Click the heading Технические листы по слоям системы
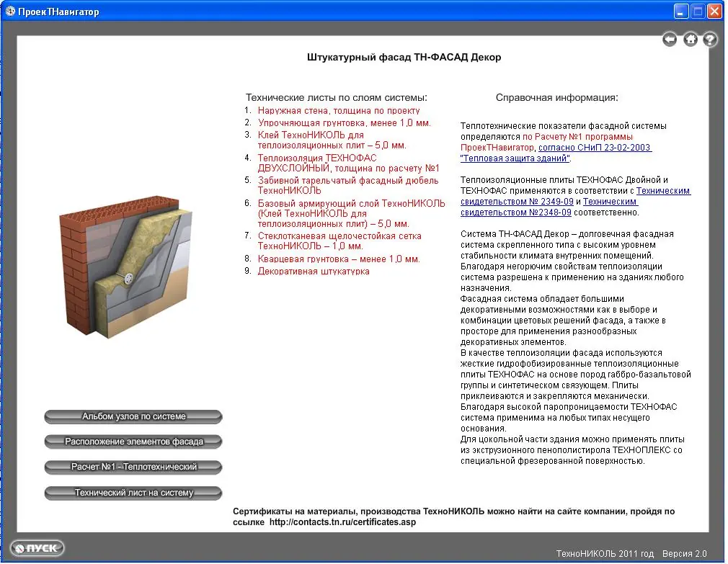Screen dimensions: 728x564 [336, 98]
